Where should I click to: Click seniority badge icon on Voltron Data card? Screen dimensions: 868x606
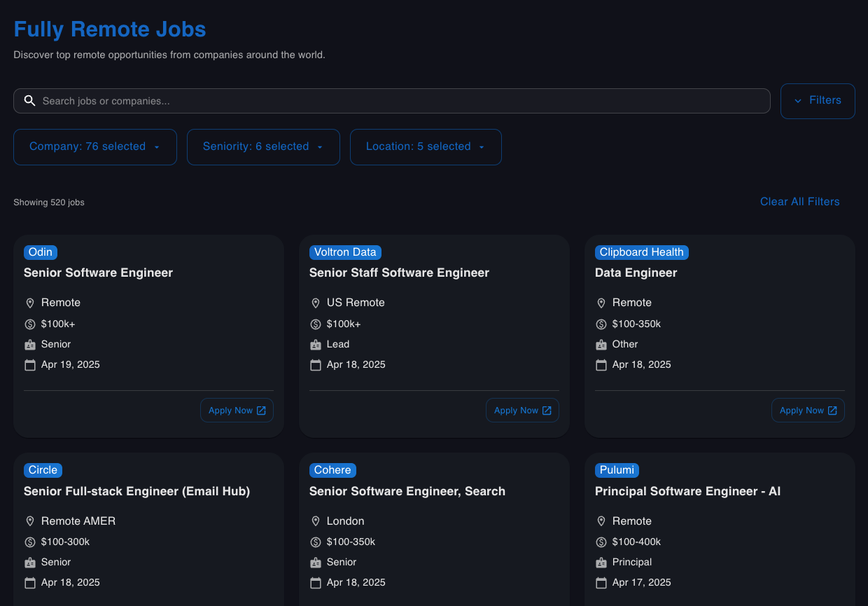tap(316, 345)
